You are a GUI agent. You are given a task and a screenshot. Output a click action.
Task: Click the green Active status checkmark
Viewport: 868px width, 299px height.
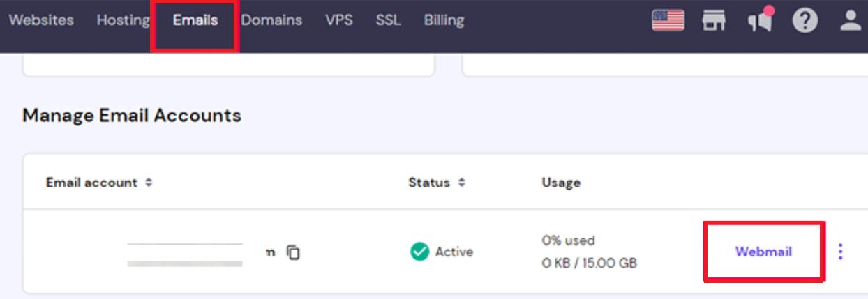[x=419, y=252]
